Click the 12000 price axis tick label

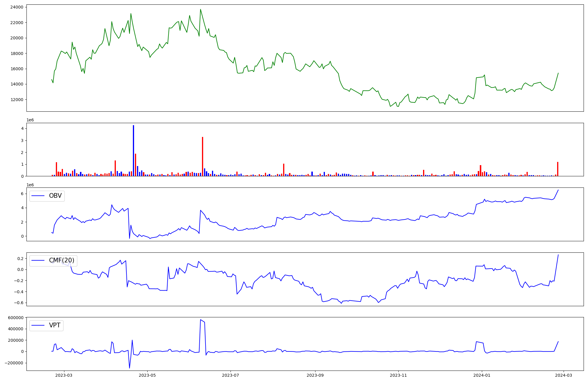17,100
